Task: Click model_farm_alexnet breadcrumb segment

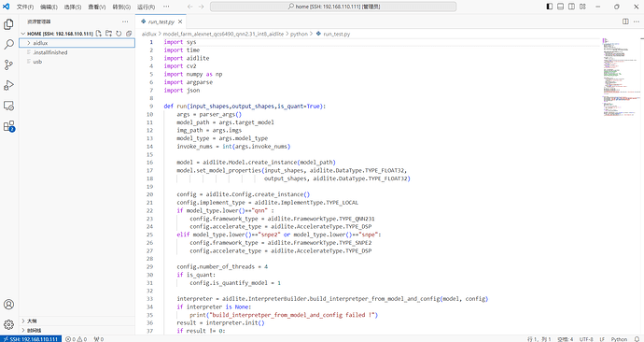Action: pos(223,35)
